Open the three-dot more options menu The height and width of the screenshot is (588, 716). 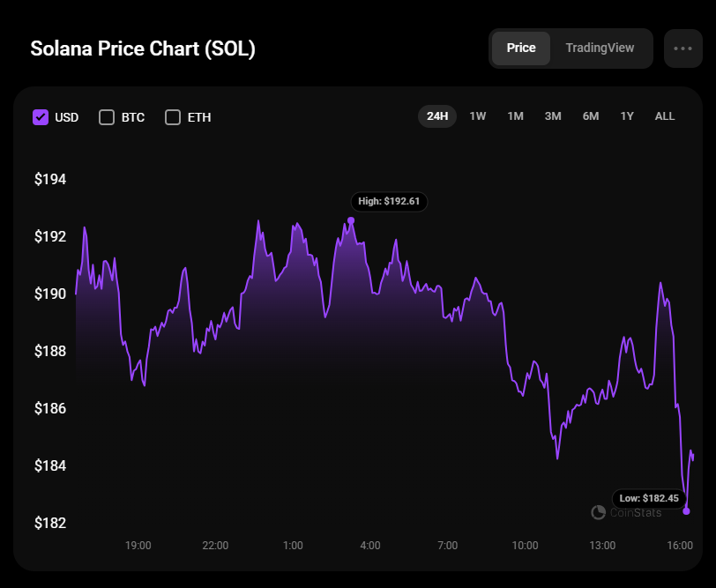point(682,48)
